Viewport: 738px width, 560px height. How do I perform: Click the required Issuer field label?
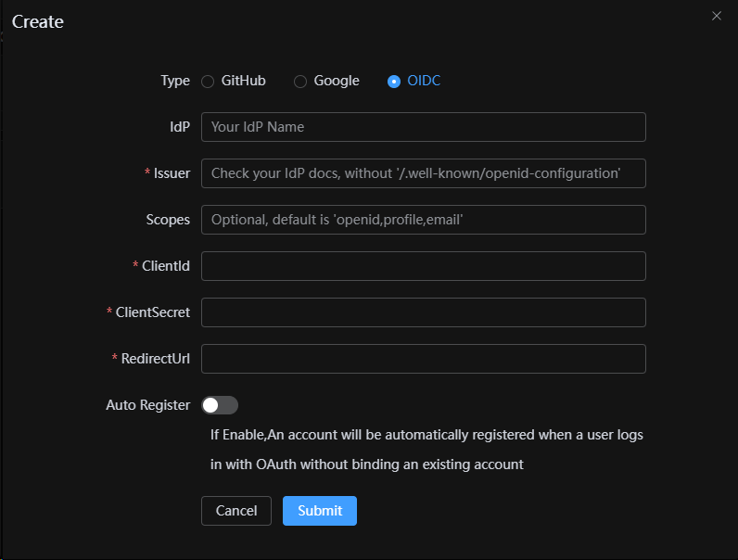172,173
